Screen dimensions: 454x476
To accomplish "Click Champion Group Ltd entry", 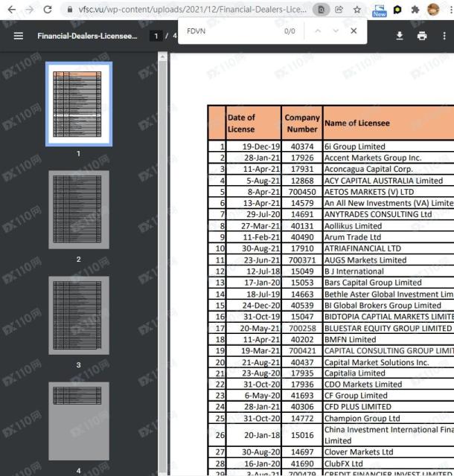I will coord(362,418).
